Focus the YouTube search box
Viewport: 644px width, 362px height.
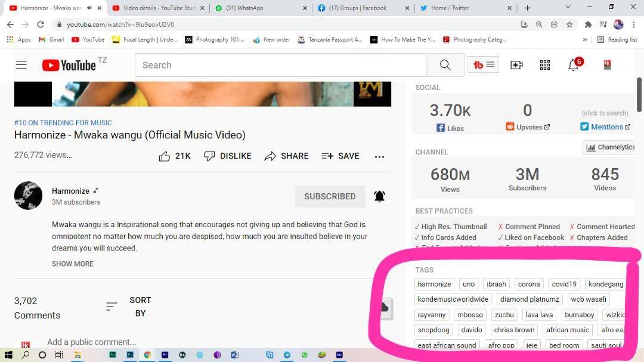pos(281,65)
